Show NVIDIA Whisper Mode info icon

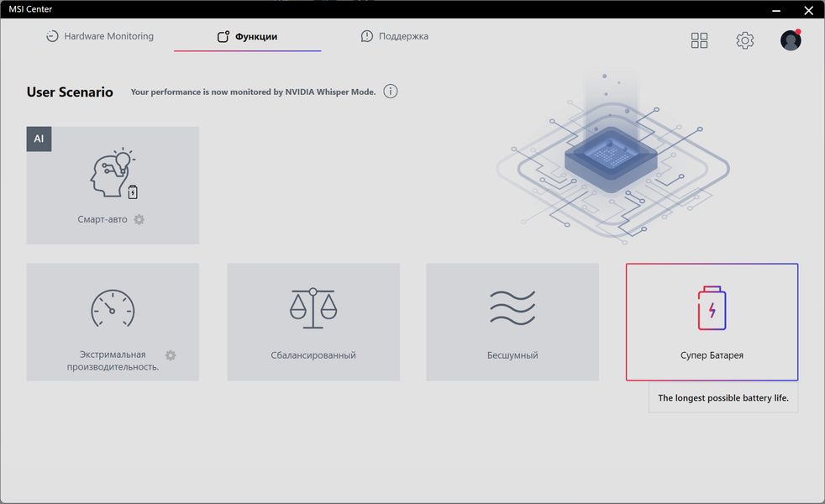tap(391, 92)
